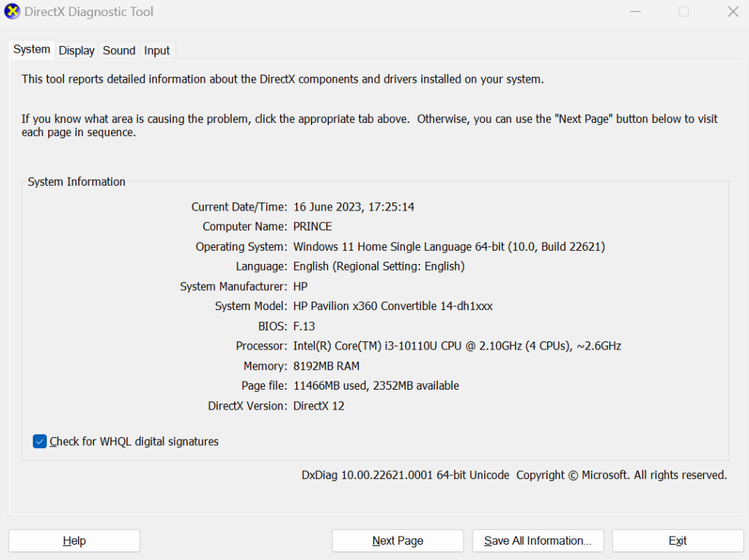
Task: Click the System Model HP Pavilion text
Action: coord(393,306)
